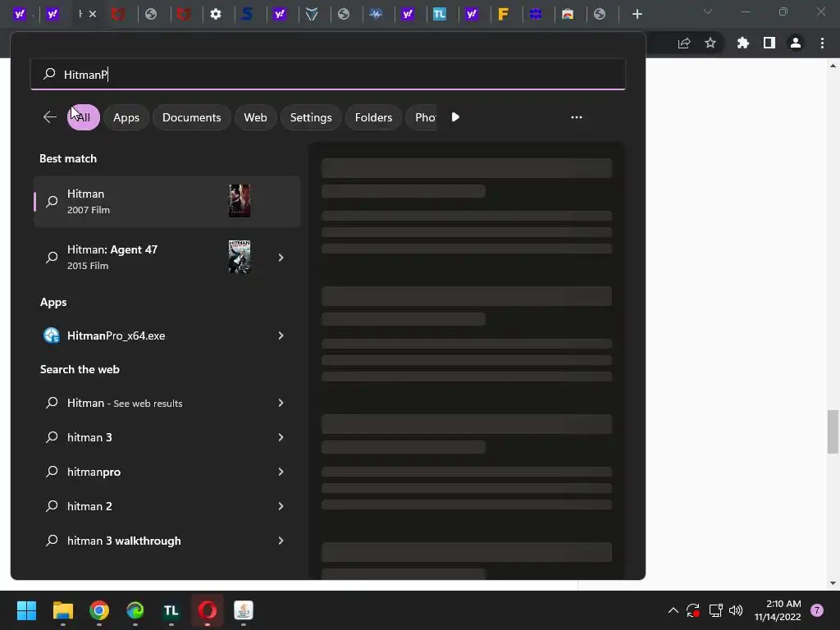Open the clock showing 2:10 AM
840x630 pixels.
click(x=778, y=610)
